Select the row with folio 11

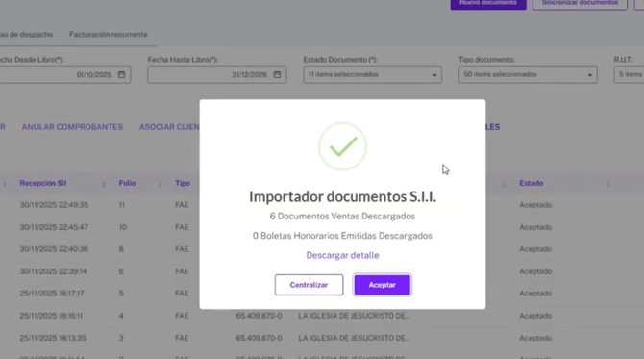coord(322,205)
